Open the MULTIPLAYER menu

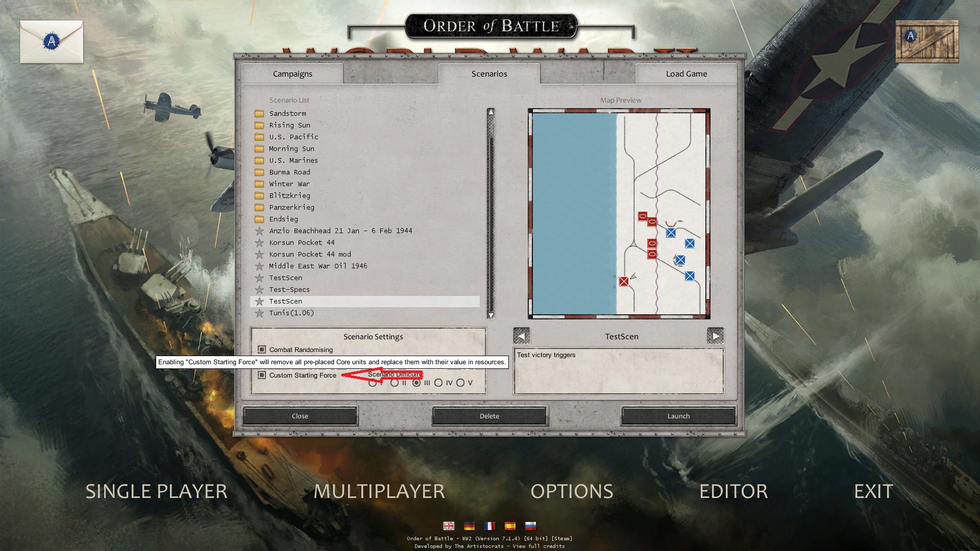pyautogui.click(x=379, y=491)
